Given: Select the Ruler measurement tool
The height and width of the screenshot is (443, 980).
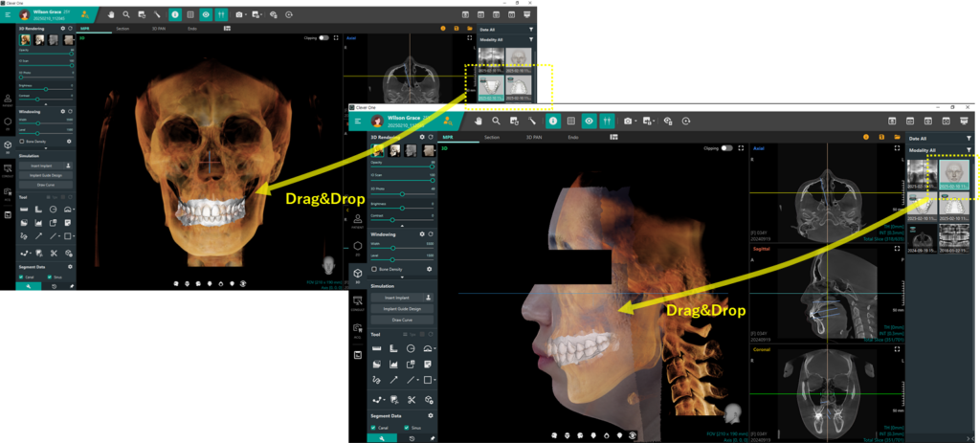Looking at the screenshot, I should [x=375, y=349].
